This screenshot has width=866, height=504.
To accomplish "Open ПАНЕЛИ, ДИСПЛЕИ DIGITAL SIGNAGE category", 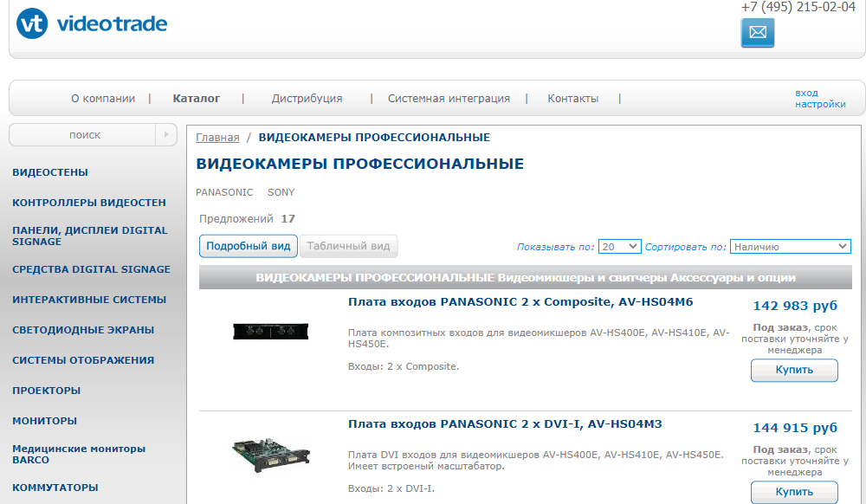I will 89,236.
